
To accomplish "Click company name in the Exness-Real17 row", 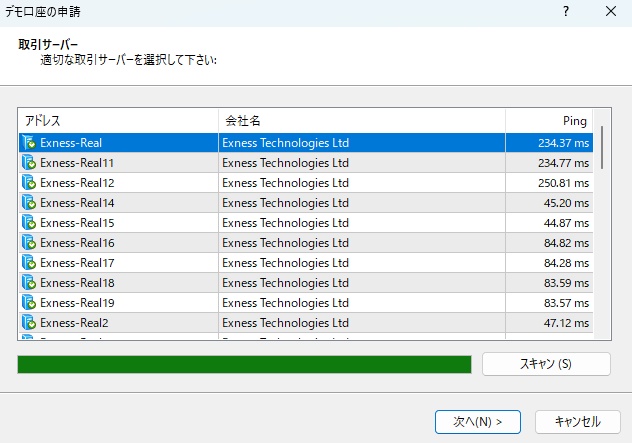I will click(x=285, y=263).
